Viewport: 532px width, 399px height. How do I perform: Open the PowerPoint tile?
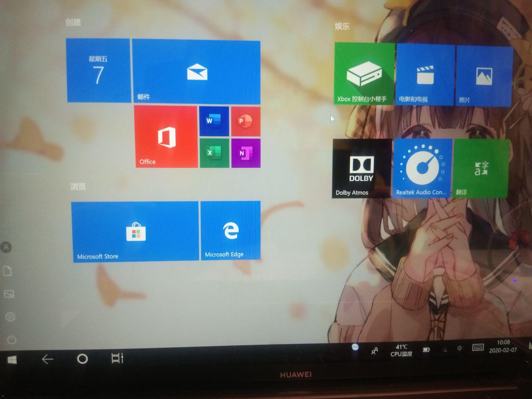(246, 122)
